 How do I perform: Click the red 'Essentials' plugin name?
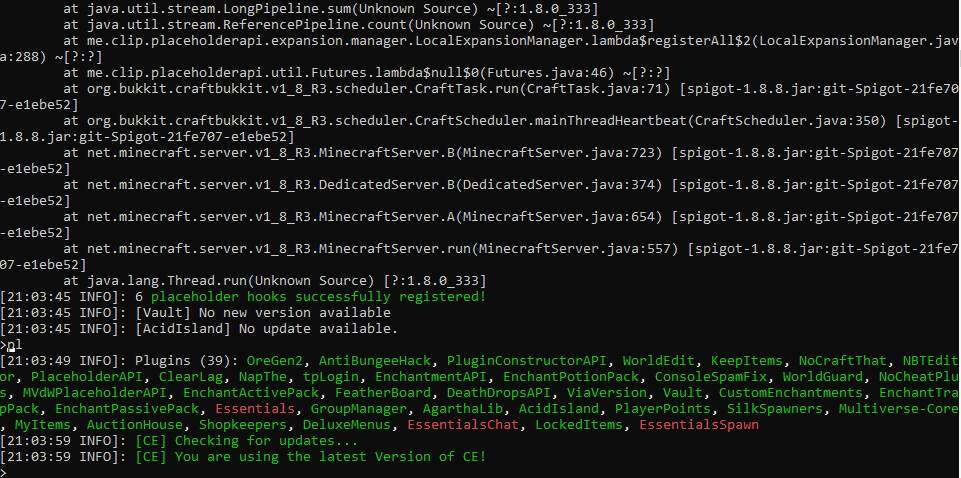click(255, 408)
